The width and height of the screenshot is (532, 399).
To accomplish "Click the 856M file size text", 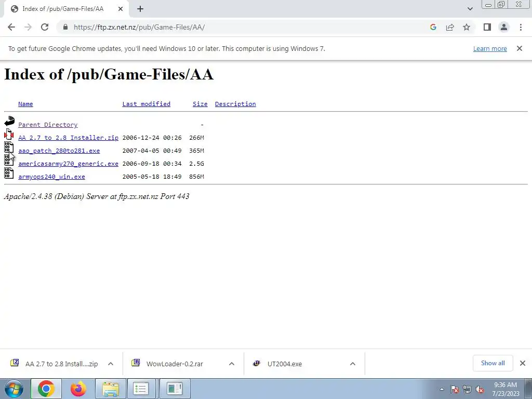I will pyautogui.click(x=196, y=177).
